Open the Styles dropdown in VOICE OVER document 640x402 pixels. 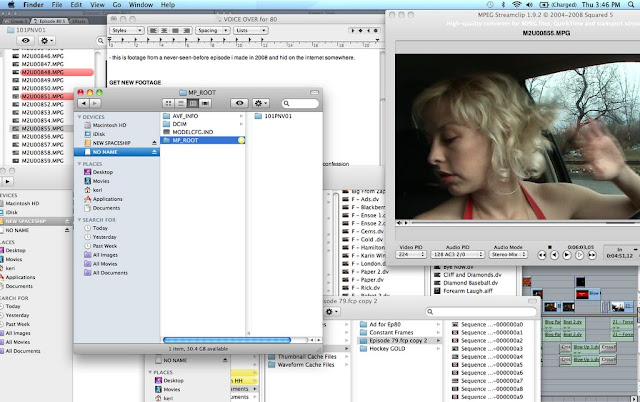(127, 31)
